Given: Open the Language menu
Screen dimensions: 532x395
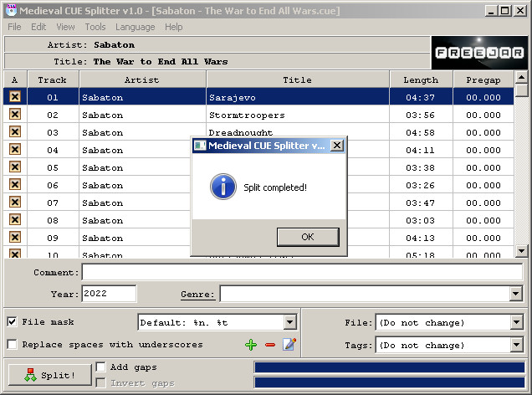Looking at the screenshot, I should 135,27.
